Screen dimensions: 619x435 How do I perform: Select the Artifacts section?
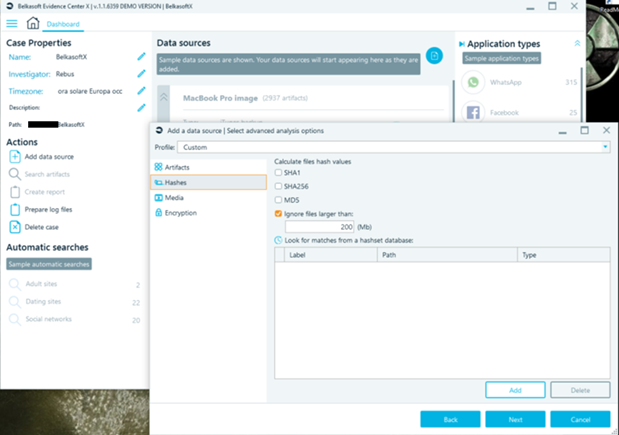coord(208,167)
